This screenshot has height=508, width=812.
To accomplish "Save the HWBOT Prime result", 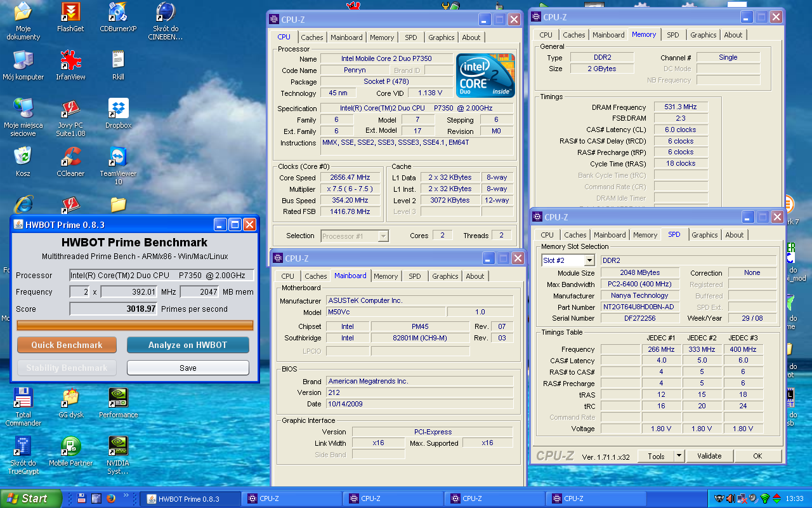I will tap(188, 368).
